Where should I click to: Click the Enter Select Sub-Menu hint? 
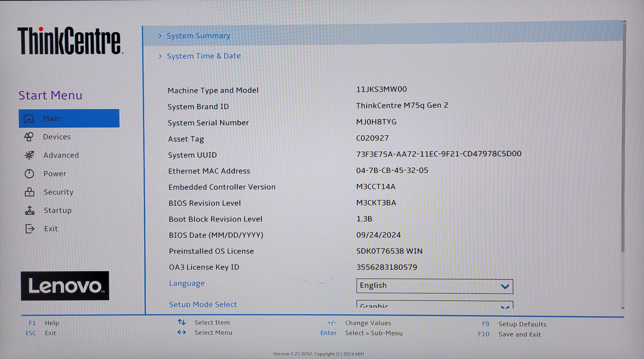tap(362, 333)
